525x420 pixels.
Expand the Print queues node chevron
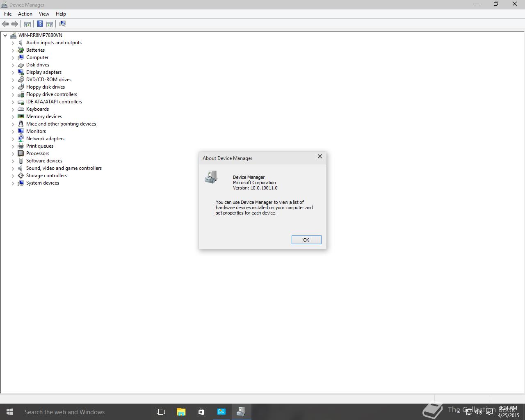(x=13, y=146)
